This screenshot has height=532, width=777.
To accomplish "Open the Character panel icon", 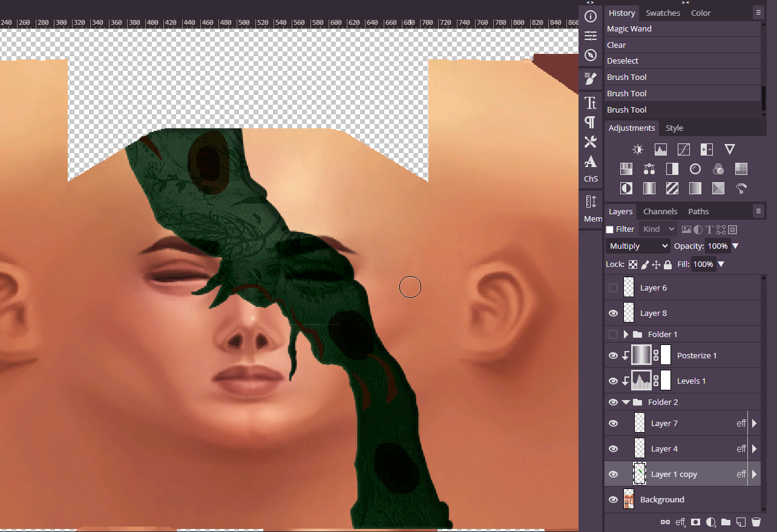I will pos(591,103).
